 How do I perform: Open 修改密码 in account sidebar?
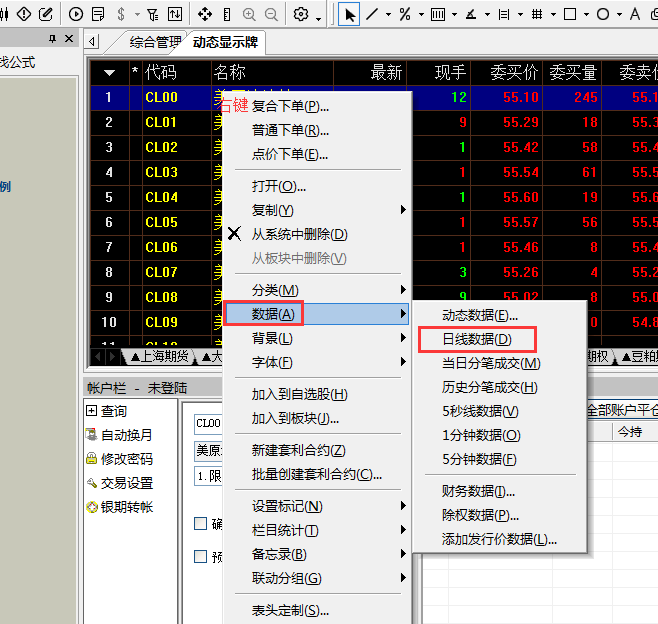click(126, 459)
